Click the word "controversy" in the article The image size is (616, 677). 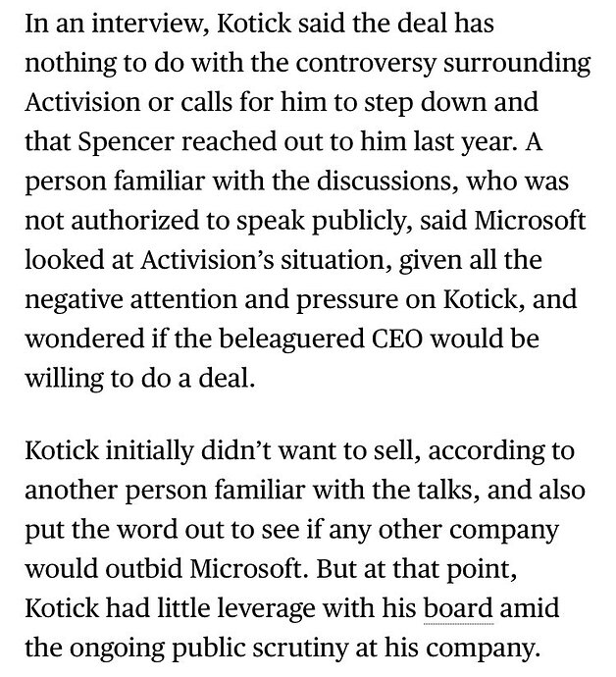pos(366,63)
